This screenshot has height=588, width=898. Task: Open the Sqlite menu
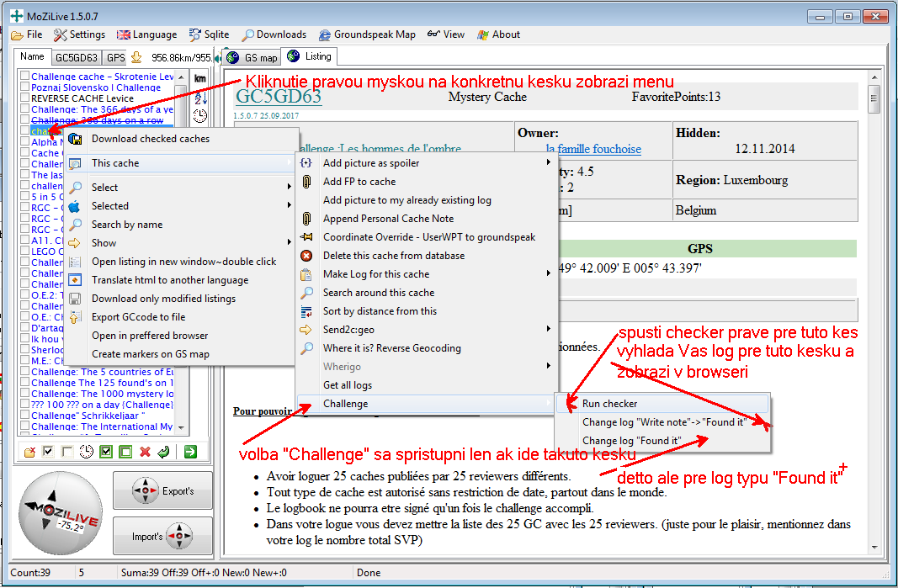[x=210, y=34]
